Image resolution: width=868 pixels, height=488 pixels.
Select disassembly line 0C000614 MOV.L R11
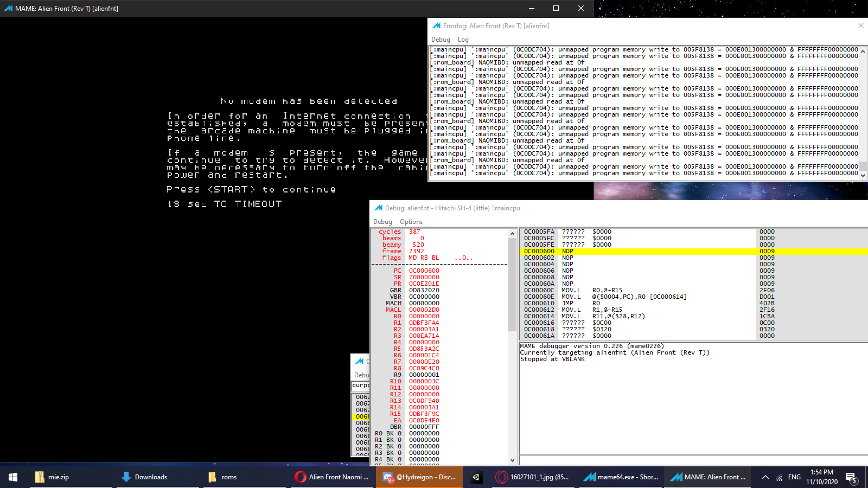tap(694, 316)
